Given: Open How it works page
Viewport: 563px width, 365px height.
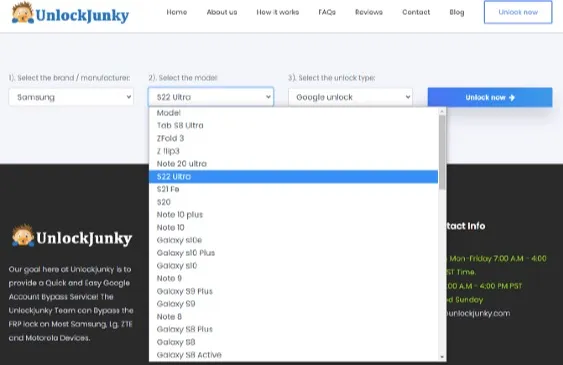Looking at the screenshot, I should [278, 12].
